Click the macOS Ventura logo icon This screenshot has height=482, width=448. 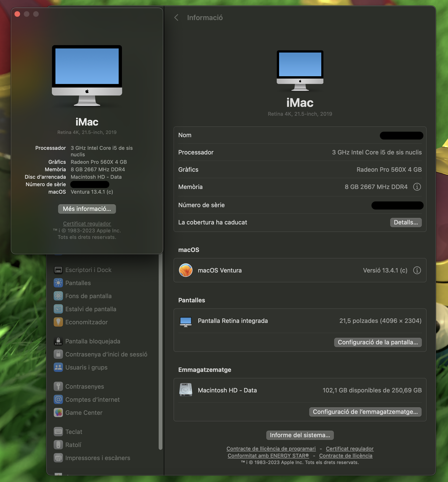(186, 270)
